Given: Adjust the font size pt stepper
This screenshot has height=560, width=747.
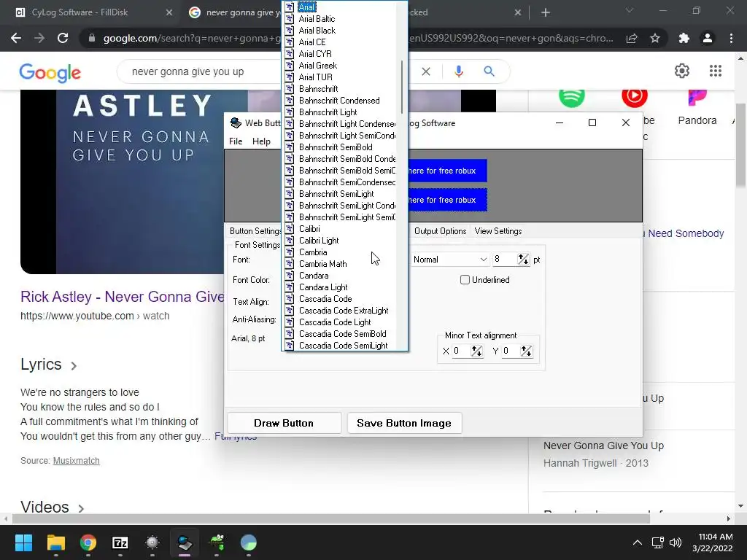Looking at the screenshot, I should [524, 260].
